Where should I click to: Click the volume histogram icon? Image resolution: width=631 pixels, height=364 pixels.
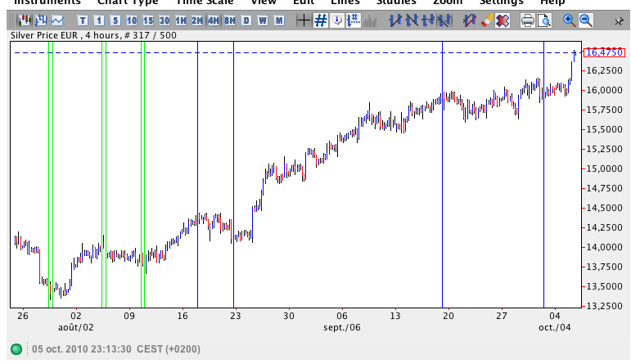coord(370,20)
